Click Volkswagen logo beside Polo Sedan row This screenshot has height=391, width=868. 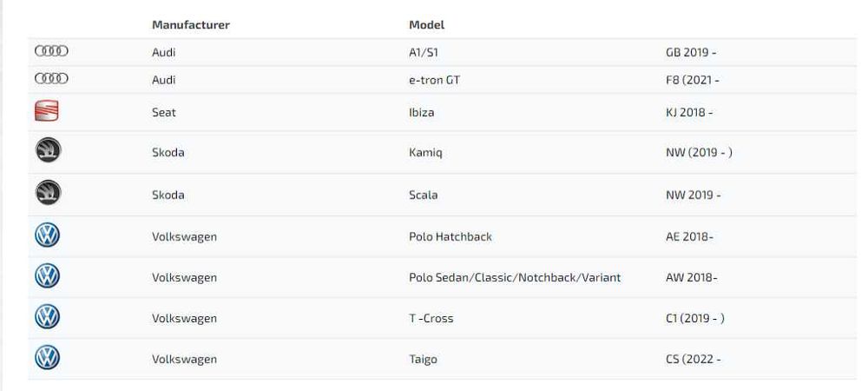(47, 277)
